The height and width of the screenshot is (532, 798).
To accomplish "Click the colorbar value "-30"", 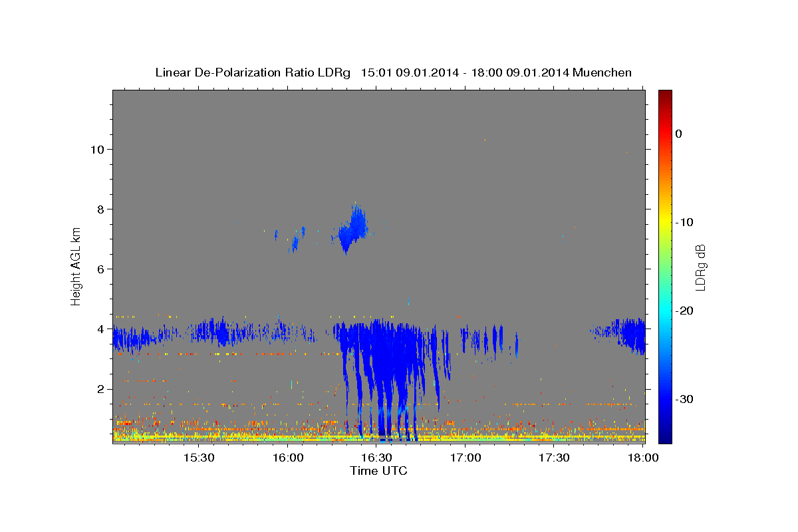I will coord(686,399).
